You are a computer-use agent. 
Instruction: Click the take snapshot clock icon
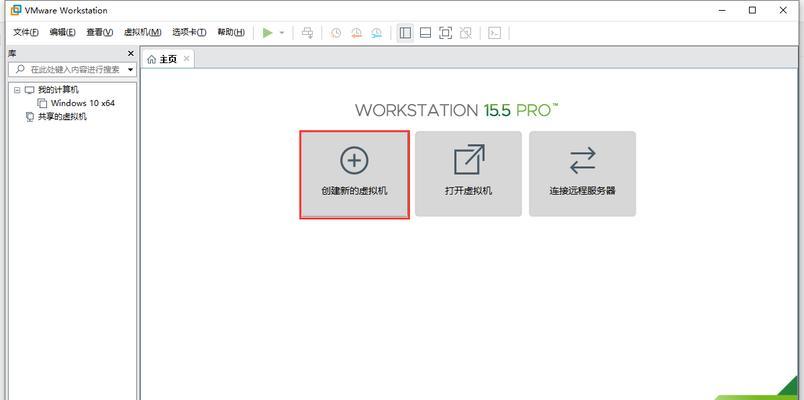tap(336, 33)
